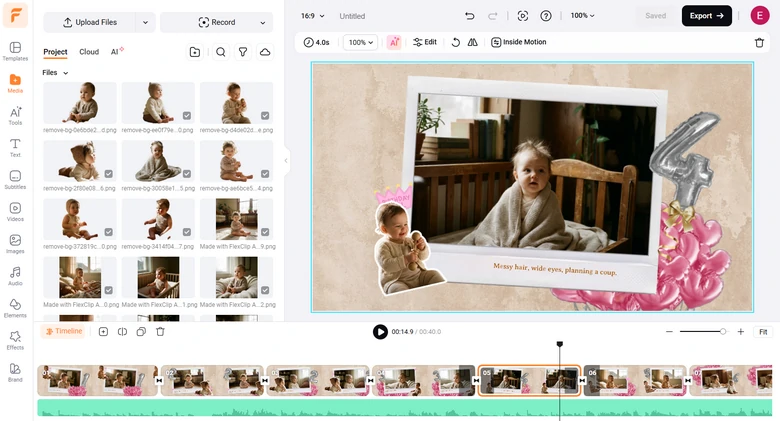Click the Export button
The width and height of the screenshot is (780, 421).
(706, 16)
